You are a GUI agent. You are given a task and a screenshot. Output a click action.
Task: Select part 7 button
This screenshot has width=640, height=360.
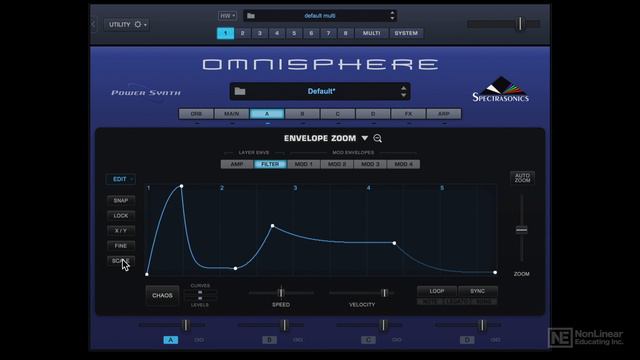click(328, 33)
